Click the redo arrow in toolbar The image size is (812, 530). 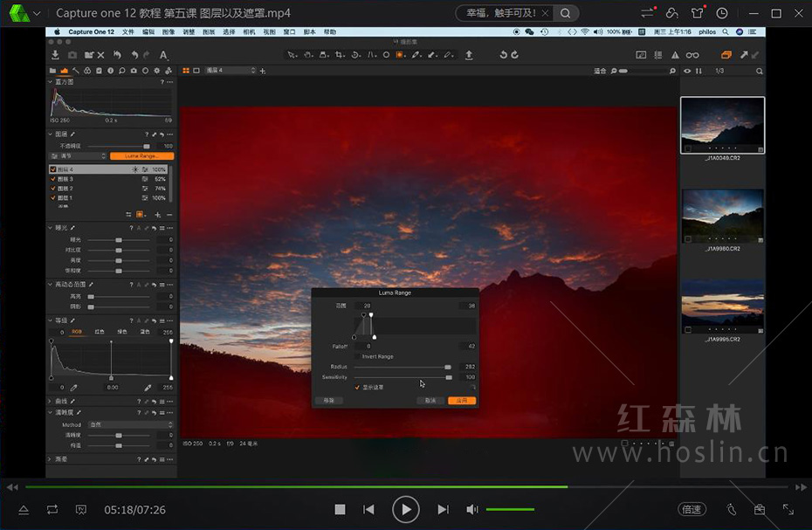click(147, 55)
